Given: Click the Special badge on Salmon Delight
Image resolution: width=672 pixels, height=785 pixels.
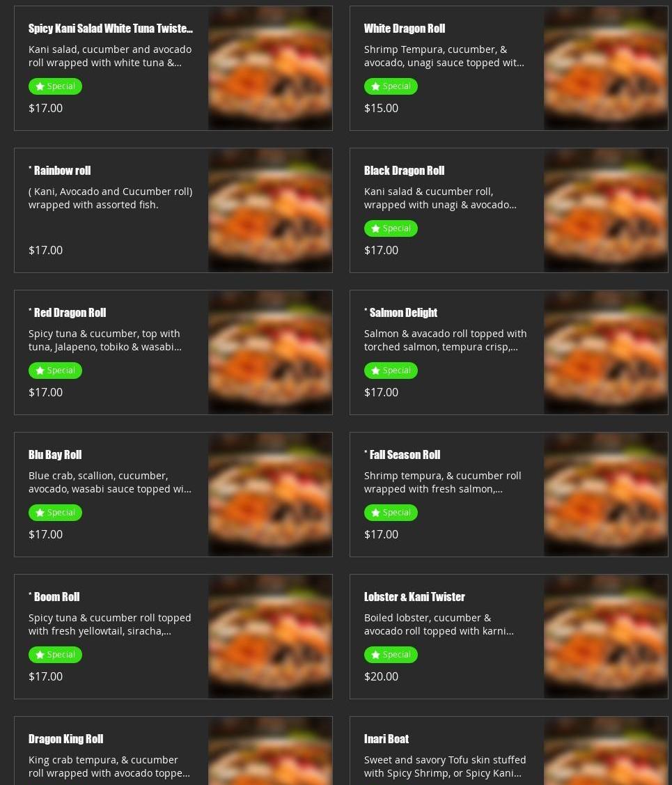Looking at the screenshot, I should click(390, 371).
